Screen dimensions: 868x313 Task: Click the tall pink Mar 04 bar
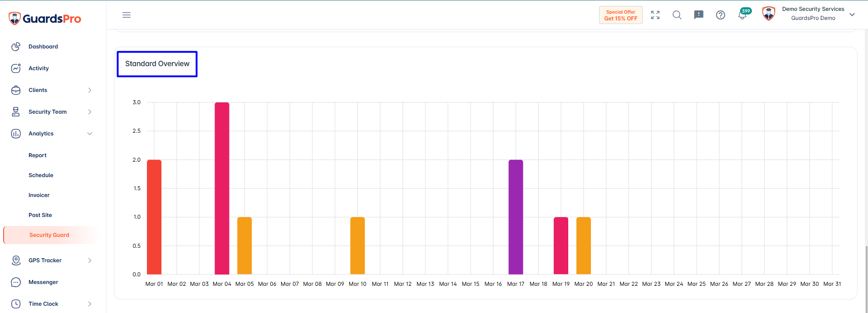(x=222, y=188)
